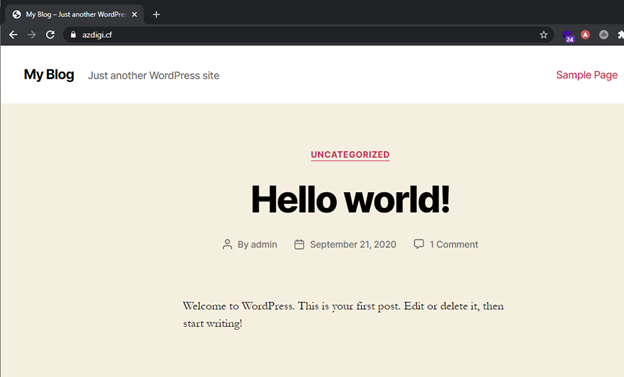Viewport: 624px width, 377px height.
Task: Select the My Blog browser tab
Action: coord(74,14)
